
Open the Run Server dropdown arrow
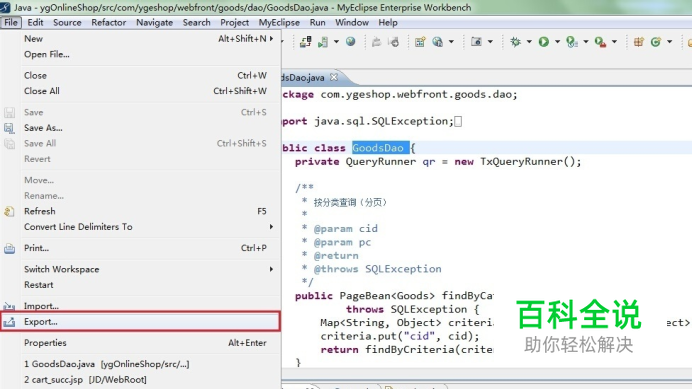336,42
